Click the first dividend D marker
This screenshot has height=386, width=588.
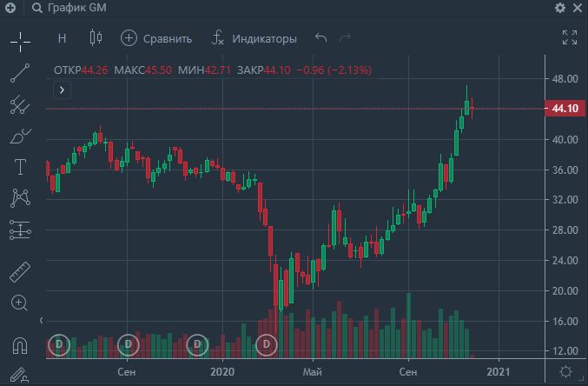[x=59, y=344]
